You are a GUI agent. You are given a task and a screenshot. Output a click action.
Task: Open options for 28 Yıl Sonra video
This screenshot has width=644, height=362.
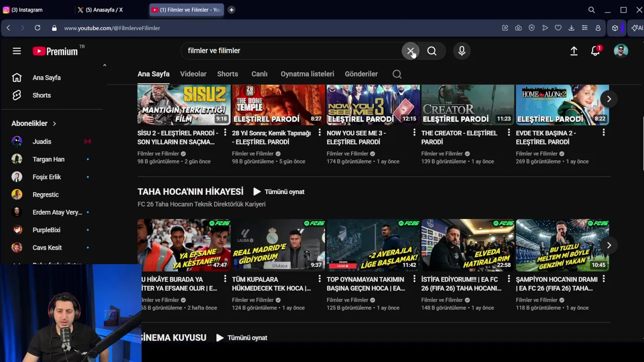pos(319,133)
